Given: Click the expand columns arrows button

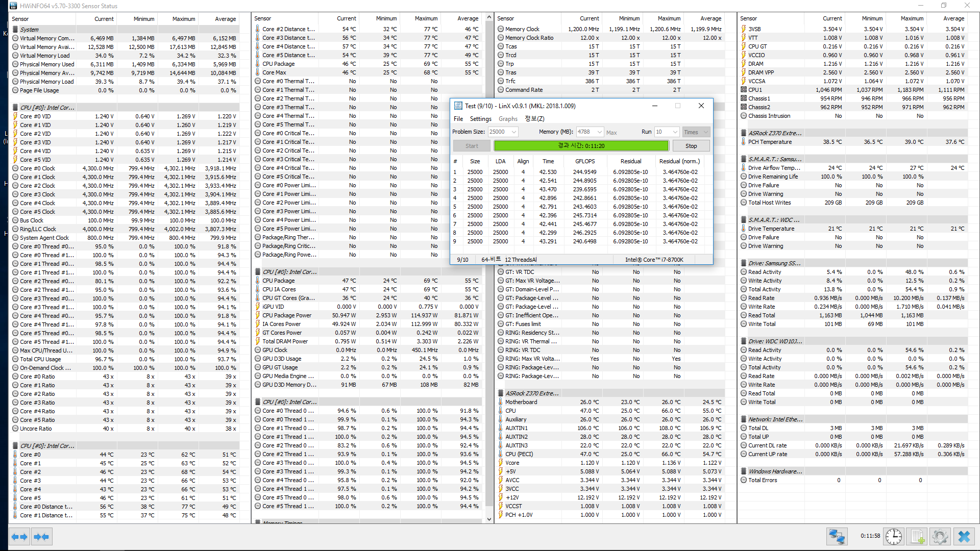Looking at the screenshot, I should click(x=19, y=537).
